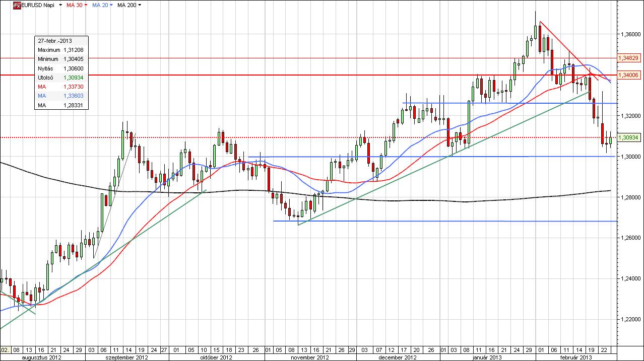Click the Nyitás 1,30600 row
The height and width of the screenshot is (361, 644).
click(x=61, y=68)
